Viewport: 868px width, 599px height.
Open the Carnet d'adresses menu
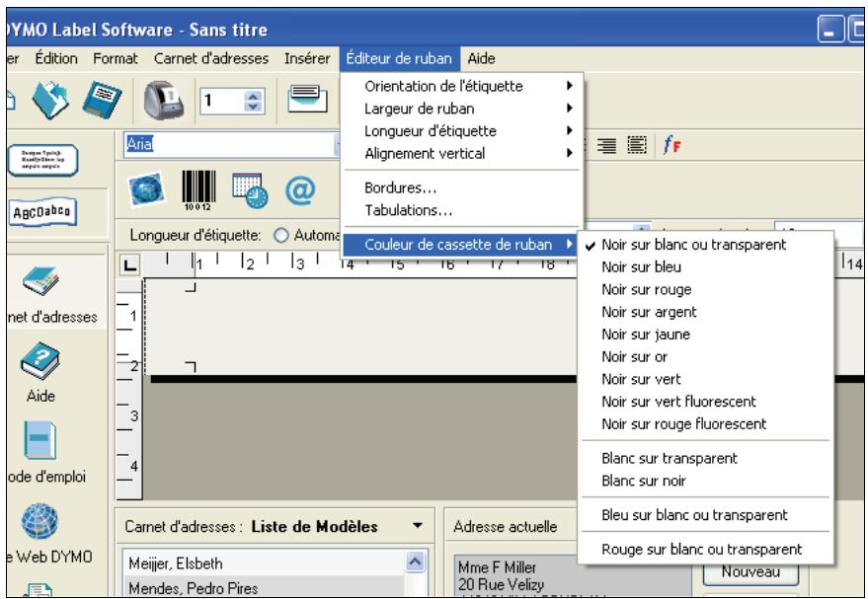pos(211,58)
